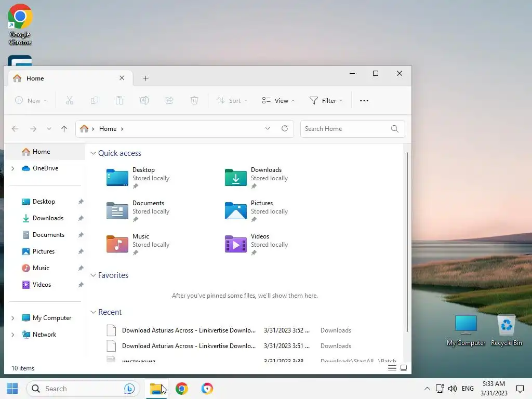Select the recent file dated 3/31/2023 3:52
Viewport: 532px width, 399px height.
(251, 330)
